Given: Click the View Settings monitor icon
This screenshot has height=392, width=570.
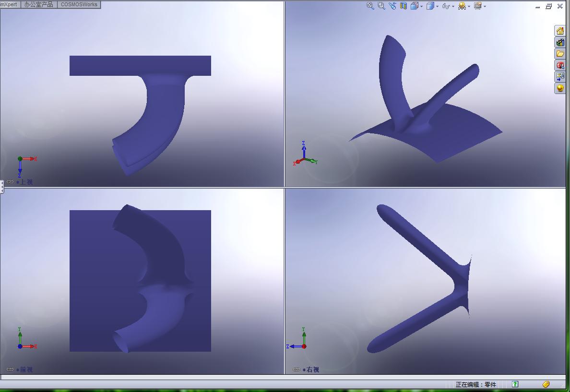Looking at the screenshot, I should pyautogui.click(x=478, y=6).
